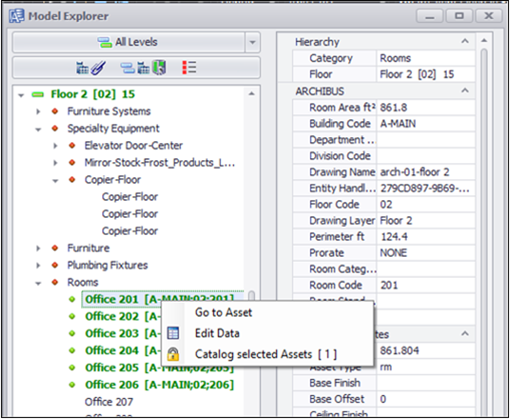Click the blue stacked levels toolbar icon
This screenshot has width=510, height=419.
coord(127,68)
